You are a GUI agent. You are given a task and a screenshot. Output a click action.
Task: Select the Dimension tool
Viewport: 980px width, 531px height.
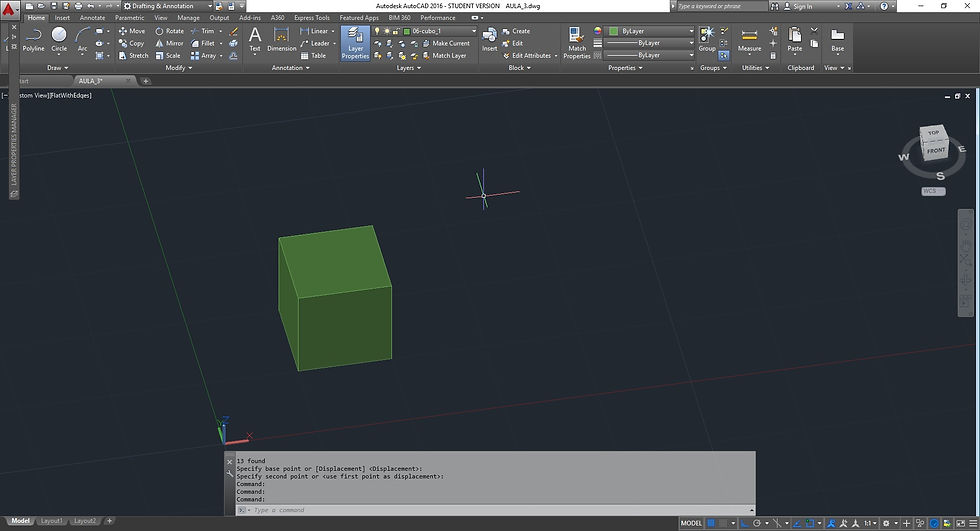point(281,39)
